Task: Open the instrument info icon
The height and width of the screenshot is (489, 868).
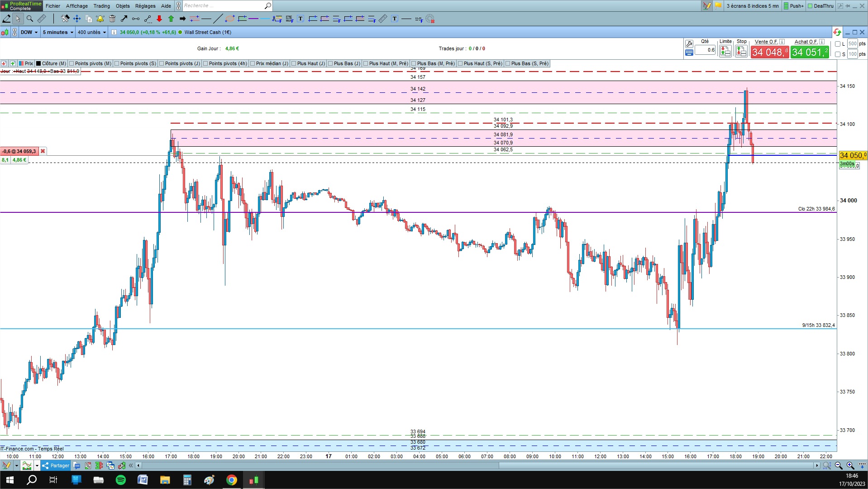Action: click(114, 32)
